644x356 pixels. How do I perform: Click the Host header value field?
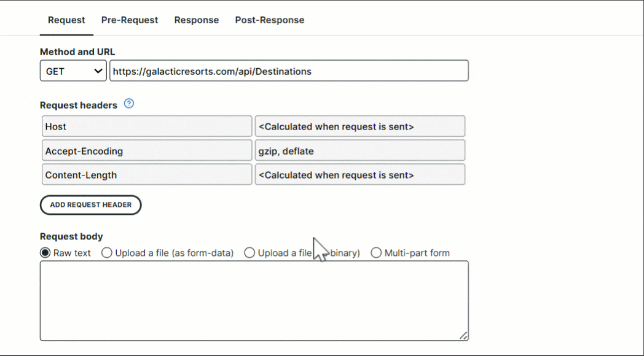tap(360, 126)
